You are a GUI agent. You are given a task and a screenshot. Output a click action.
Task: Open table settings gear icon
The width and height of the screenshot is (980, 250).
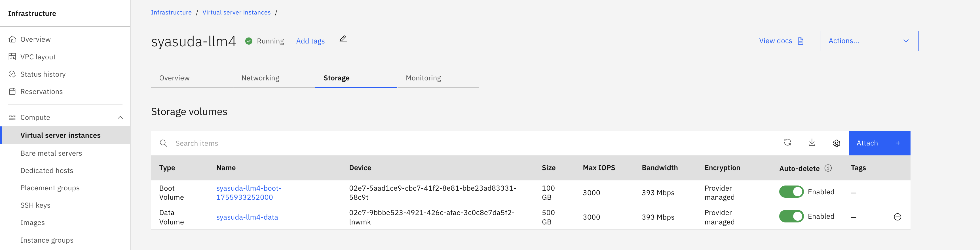(836, 143)
